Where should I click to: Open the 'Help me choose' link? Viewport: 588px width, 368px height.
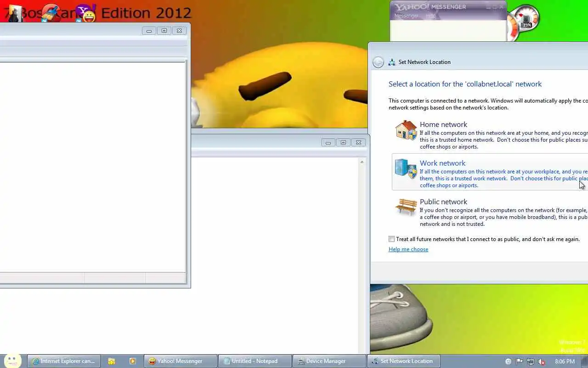(408, 249)
